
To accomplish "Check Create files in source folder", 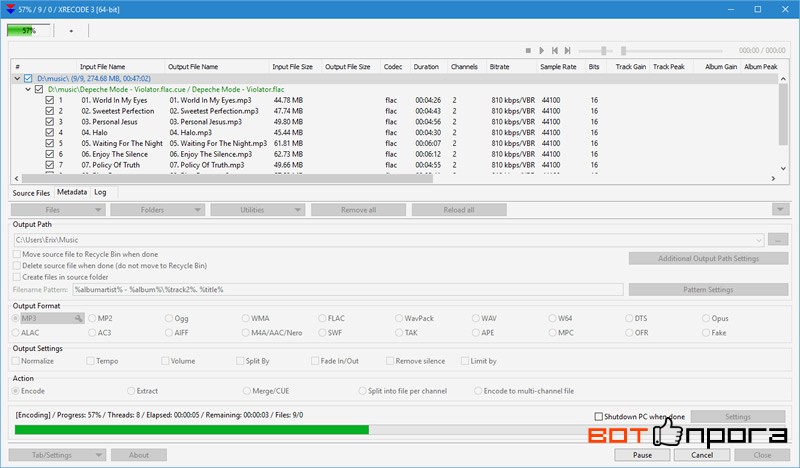I will click(17, 277).
